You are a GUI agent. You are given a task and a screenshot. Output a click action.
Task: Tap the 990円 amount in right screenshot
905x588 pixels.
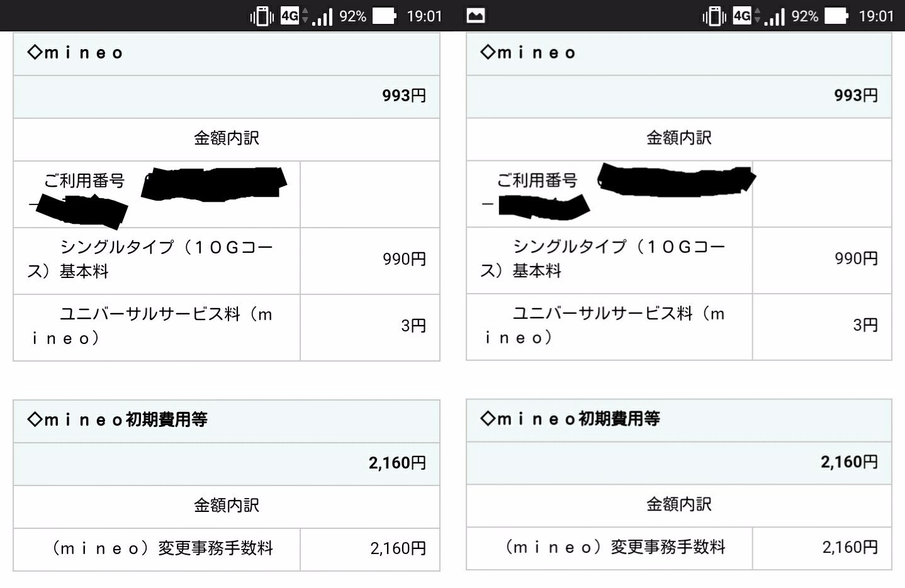pyautogui.click(x=855, y=258)
